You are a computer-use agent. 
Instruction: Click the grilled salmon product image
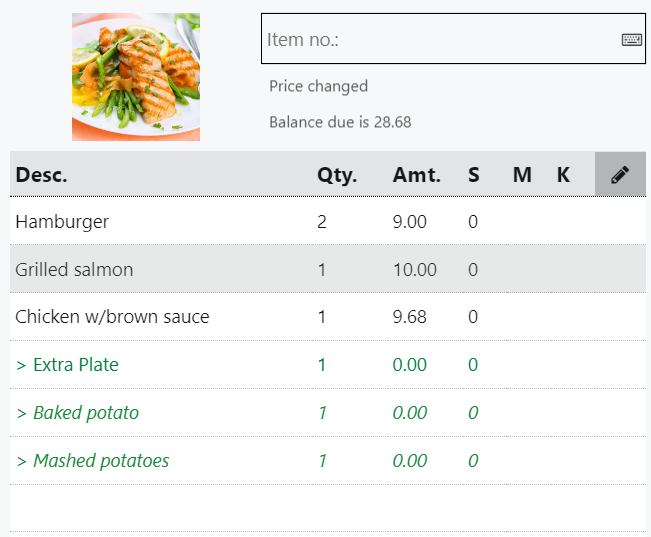coord(136,77)
